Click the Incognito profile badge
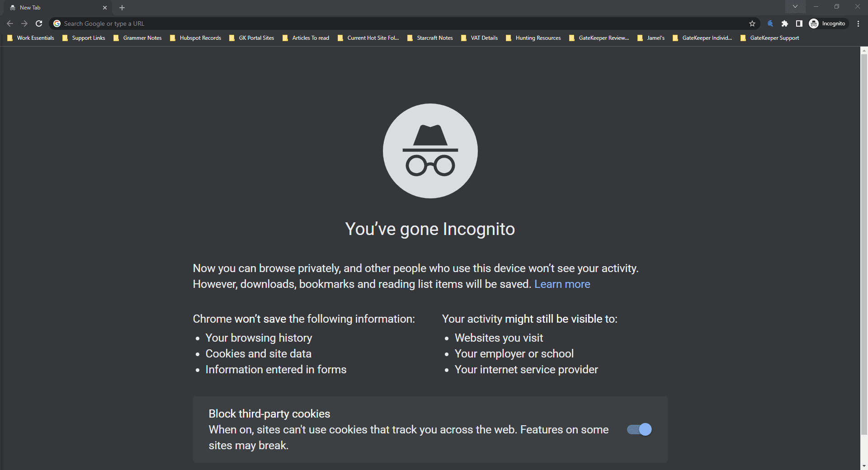Viewport: 868px width, 470px height. tap(828, 23)
